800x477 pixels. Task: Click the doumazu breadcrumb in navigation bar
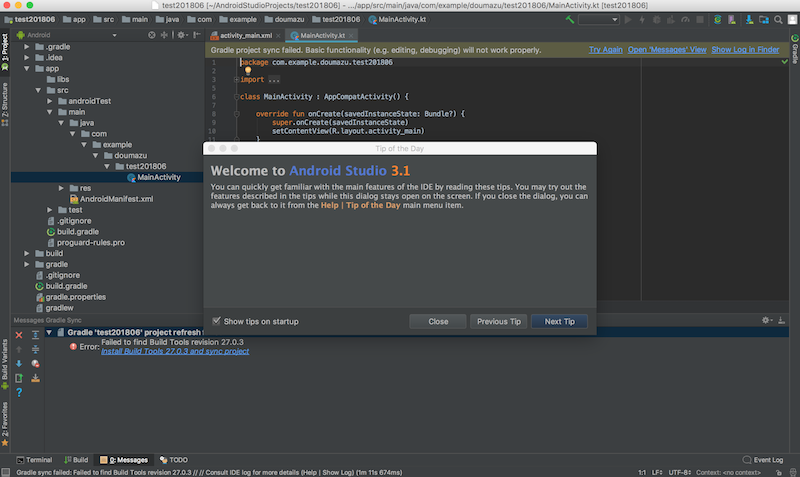284,19
